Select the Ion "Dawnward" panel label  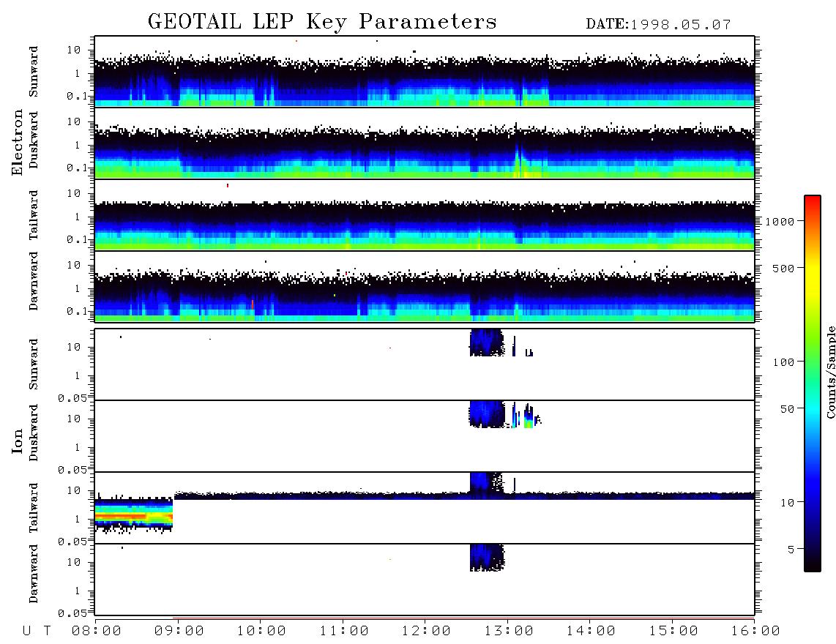tap(34, 574)
